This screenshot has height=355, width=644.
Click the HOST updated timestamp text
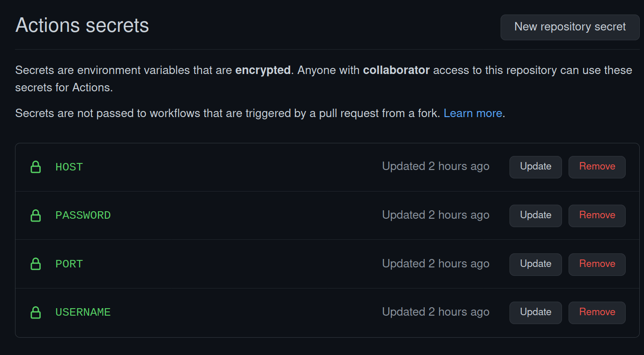coord(435,166)
